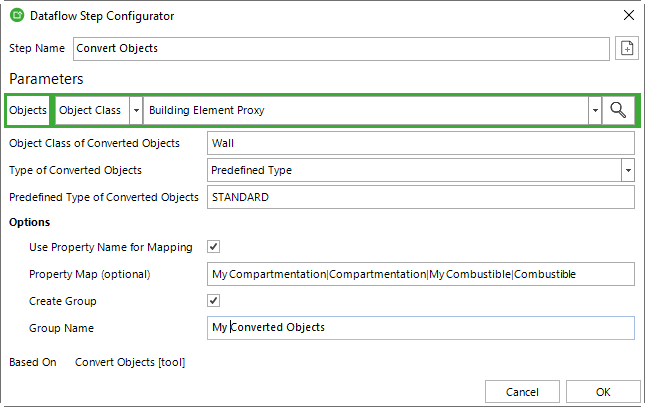Click the Group Name field My Converted Objects
645x407 pixels.
click(x=420, y=328)
